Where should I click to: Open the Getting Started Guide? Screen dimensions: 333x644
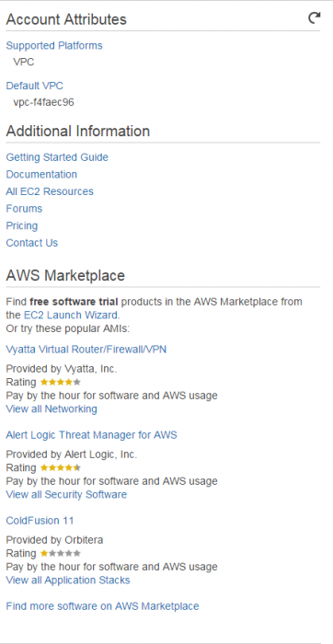57,157
